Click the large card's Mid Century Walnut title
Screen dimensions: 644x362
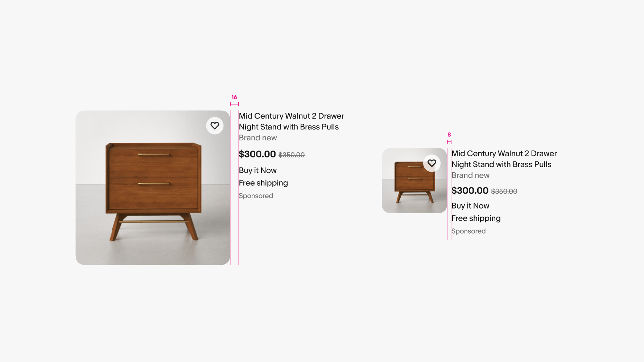click(x=291, y=121)
